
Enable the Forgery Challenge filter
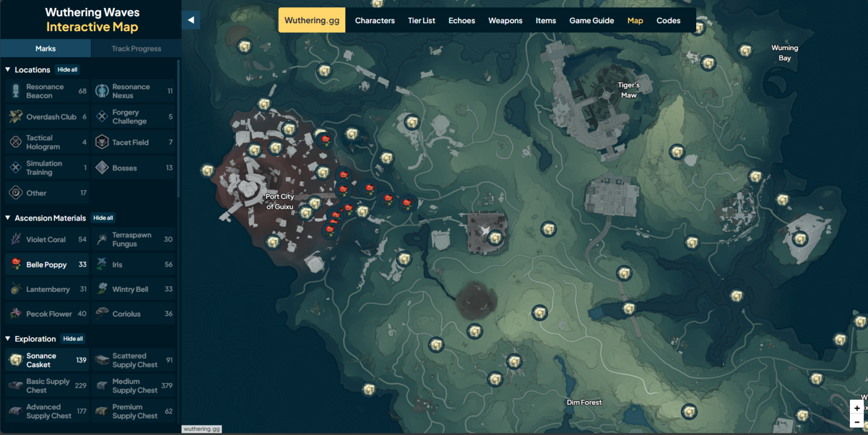click(133, 117)
